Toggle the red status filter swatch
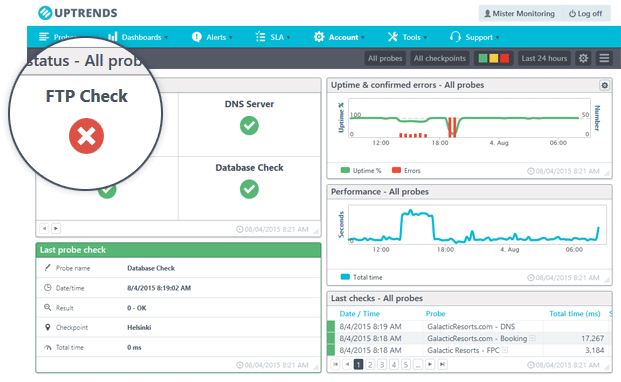Screen dimensions: 621x382 click(504, 58)
